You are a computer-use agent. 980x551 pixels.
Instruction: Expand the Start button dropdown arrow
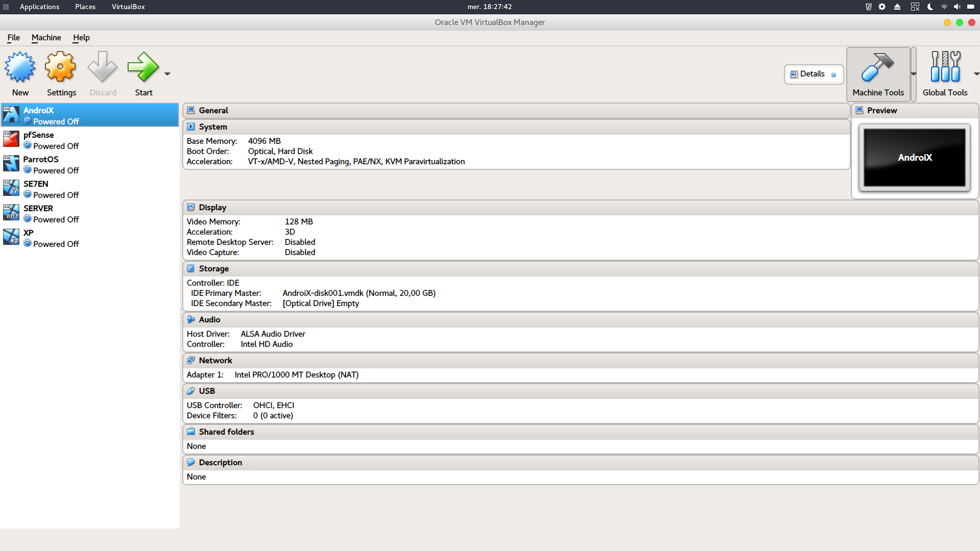point(167,74)
